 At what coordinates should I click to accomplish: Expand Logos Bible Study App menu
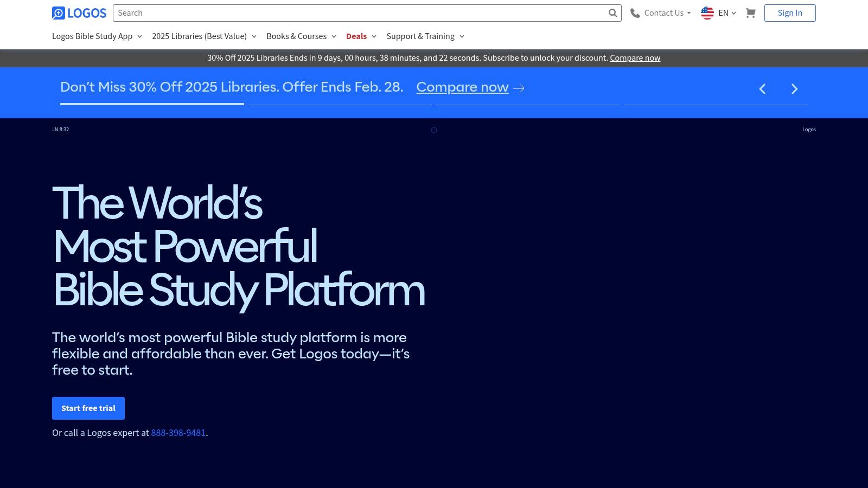97,36
